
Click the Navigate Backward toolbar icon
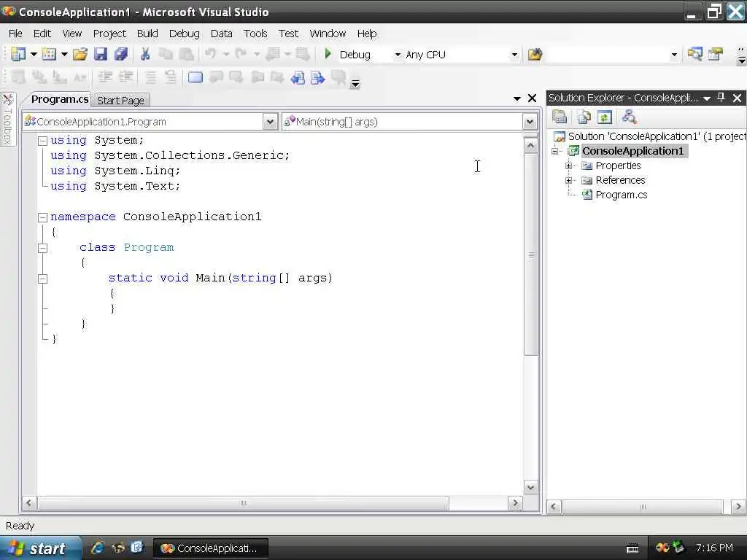click(273, 54)
